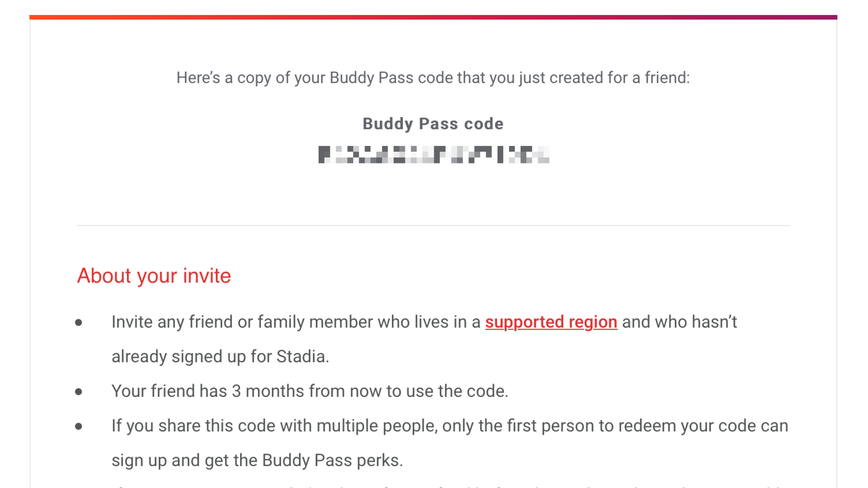868x488 pixels.
Task: Click the words "and who hasn't" after the link
Action: tap(679, 322)
